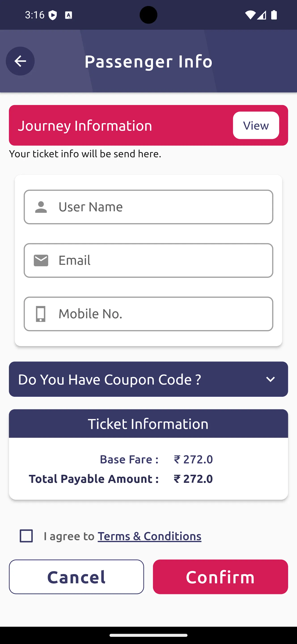Focus the Mobile No. input field
Viewport: 297px width, 644px height.
tap(148, 314)
